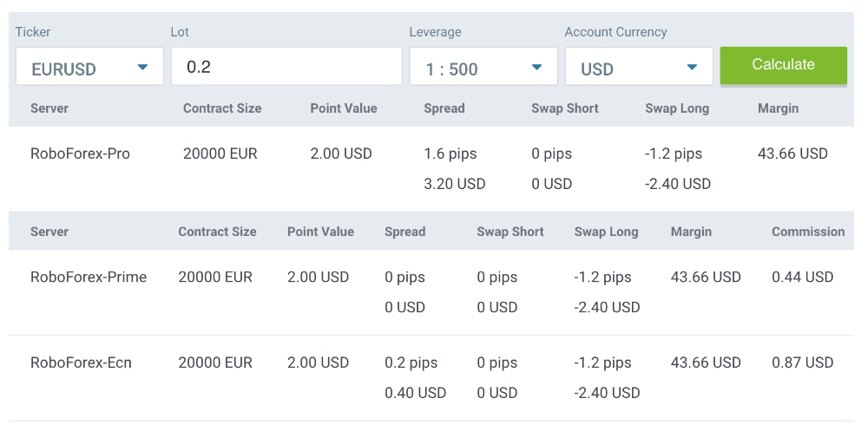This screenshot has height=431, width=868.
Task: Click the Account Currency field label
Action: pyautogui.click(x=616, y=32)
